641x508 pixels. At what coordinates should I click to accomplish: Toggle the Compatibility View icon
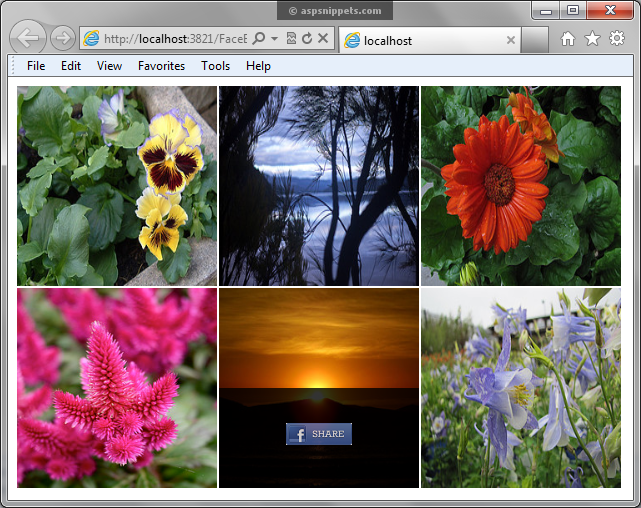click(x=291, y=38)
